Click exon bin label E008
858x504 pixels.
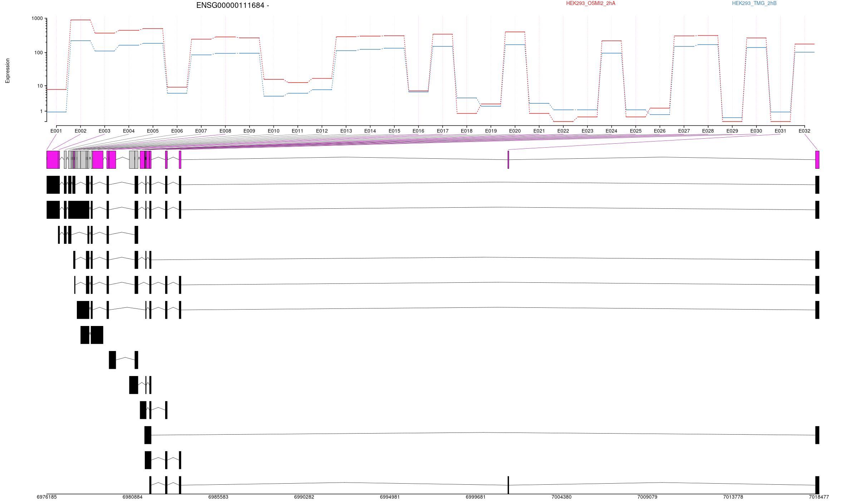pos(225,131)
